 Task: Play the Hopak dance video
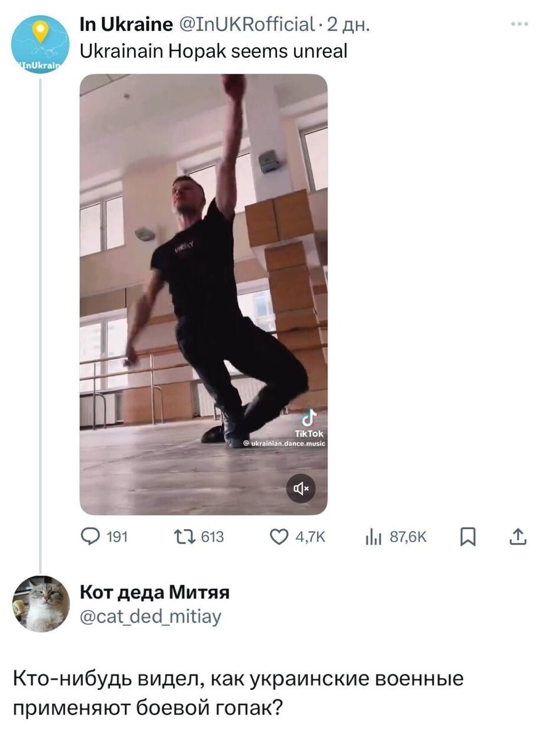(203, 294)
